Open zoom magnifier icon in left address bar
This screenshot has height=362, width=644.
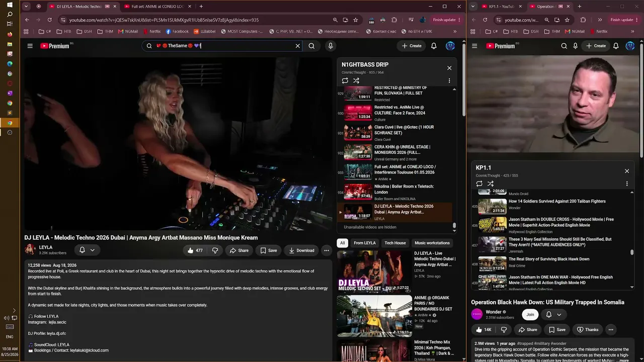click(335, 20)
